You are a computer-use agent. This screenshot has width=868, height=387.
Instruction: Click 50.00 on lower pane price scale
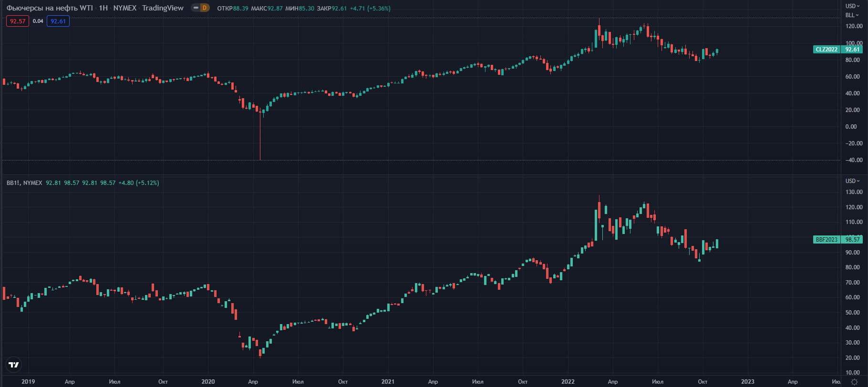coord(852,312)
